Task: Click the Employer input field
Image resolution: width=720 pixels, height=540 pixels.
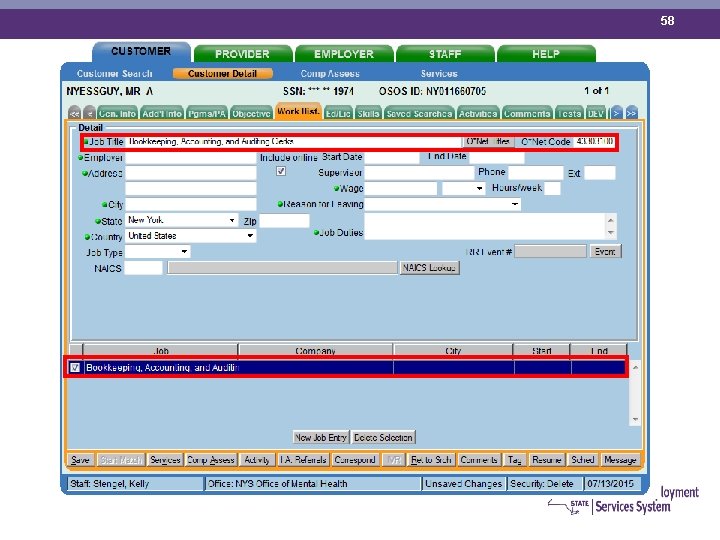Action: coord(191,158)
